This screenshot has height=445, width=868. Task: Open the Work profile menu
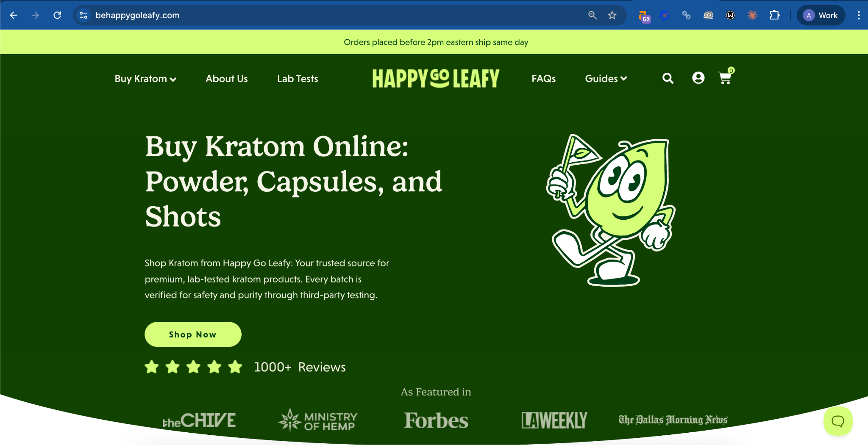pos(821,15)
